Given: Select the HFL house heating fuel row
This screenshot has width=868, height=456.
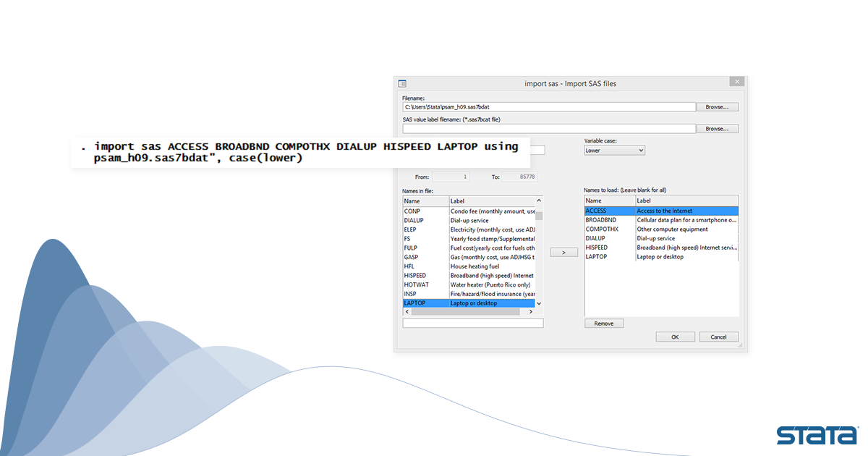Looking at the screenshot, I should (x=469, y=266).
